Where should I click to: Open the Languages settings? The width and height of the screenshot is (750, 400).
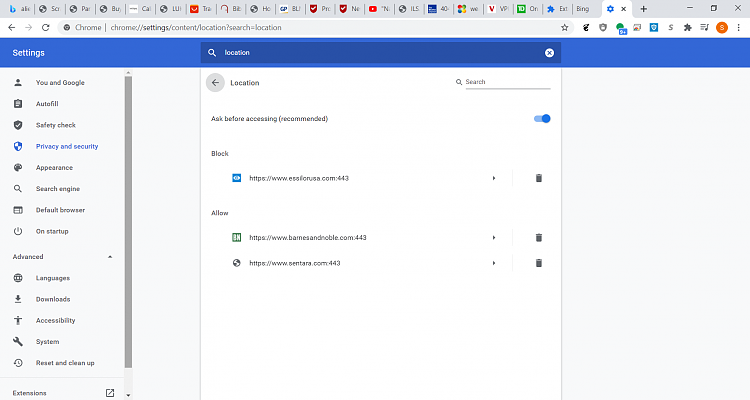coord(53,278)
